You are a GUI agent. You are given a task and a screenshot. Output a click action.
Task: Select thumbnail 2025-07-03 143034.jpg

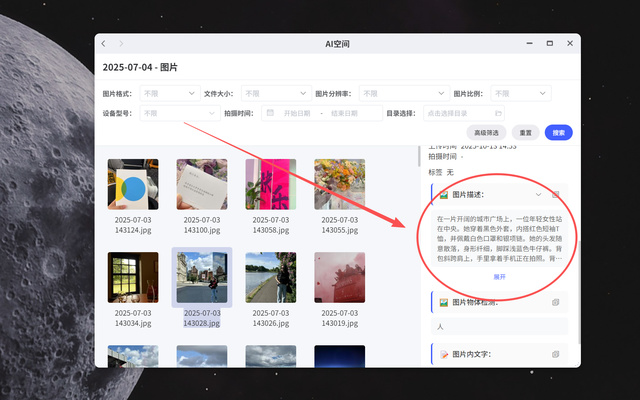click(133, 278)
